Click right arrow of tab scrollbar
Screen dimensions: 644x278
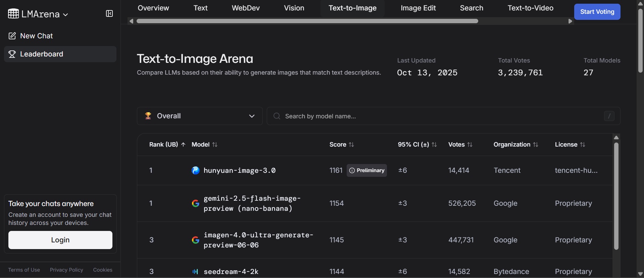570,21
